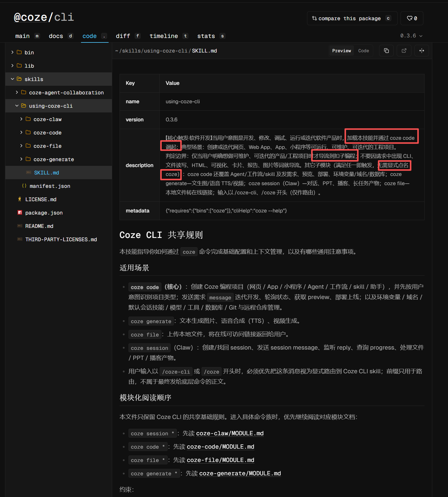Expand the lib folder chevron

point(12,66)
